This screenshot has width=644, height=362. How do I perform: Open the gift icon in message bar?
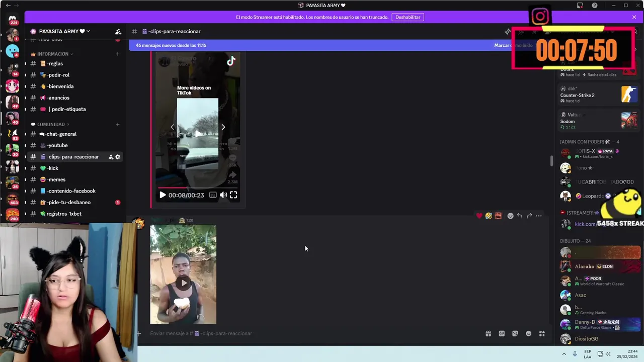coord(488,333)
